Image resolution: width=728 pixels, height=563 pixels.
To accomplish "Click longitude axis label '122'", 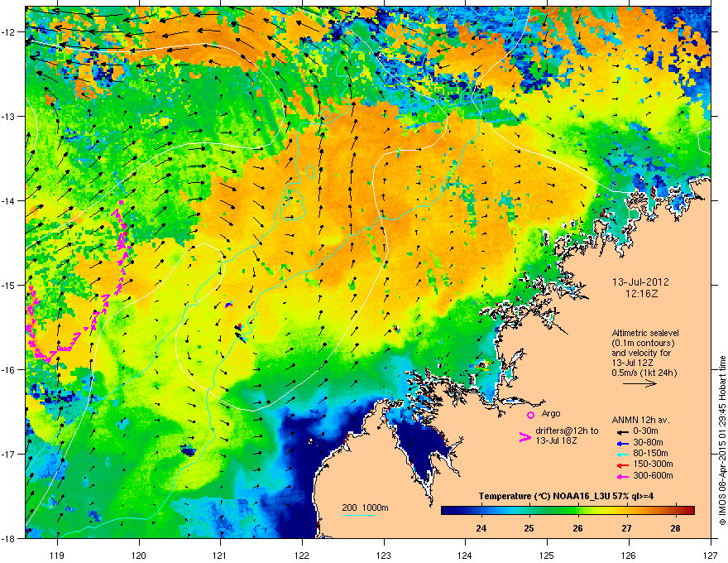I will [302, 555].
